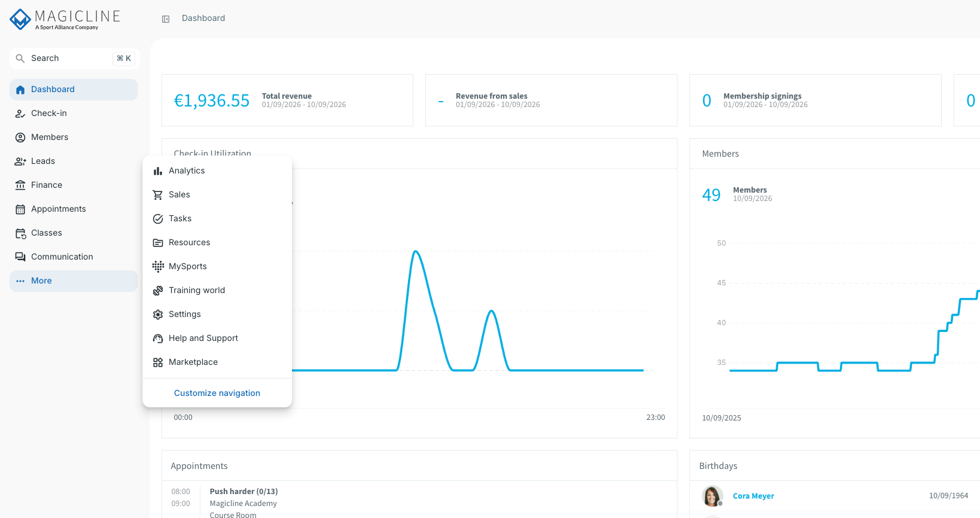Collapse the More navigation menu
The height and width of the screenshot is (518, 980).
click(x=74, y=281)
